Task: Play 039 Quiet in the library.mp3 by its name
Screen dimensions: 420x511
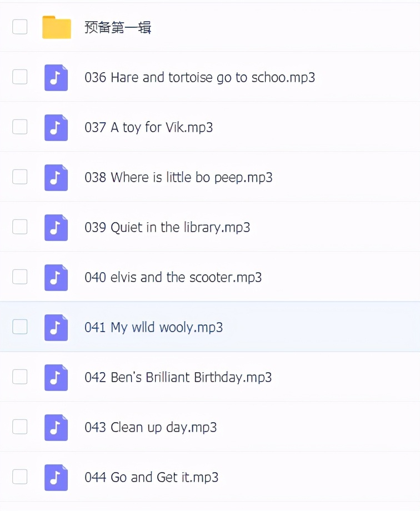Action: click(x=167, y=227)
